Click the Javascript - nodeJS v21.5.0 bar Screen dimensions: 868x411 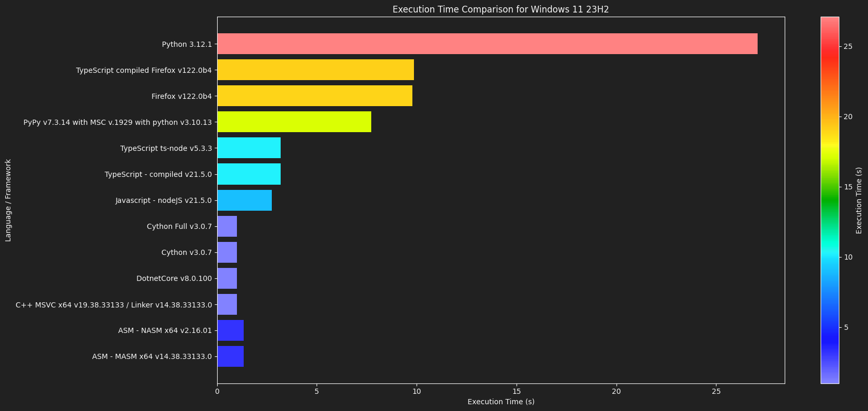coord(244,200)
